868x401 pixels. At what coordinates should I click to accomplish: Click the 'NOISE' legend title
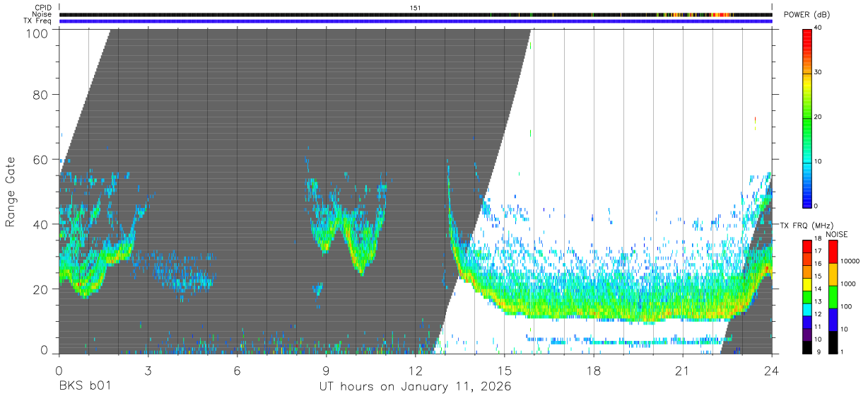click(x=836, y=234)
